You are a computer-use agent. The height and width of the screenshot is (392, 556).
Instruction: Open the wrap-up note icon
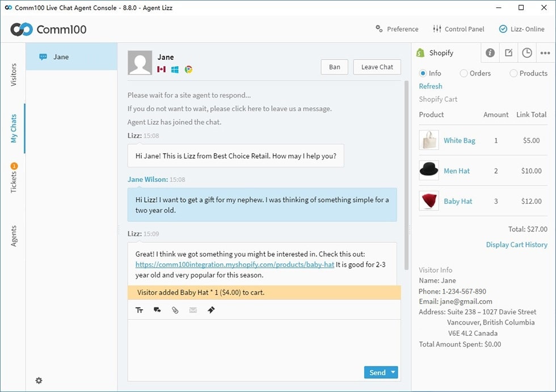(508, 53)
